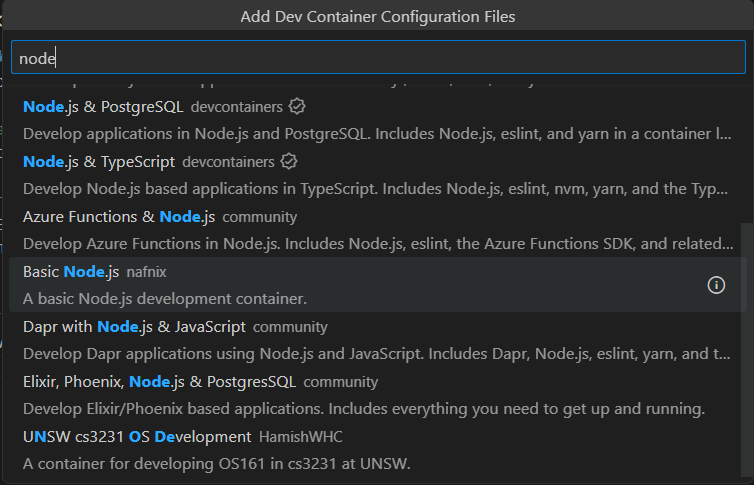Choose the Node.js & TypeScript template

(99, 161)
